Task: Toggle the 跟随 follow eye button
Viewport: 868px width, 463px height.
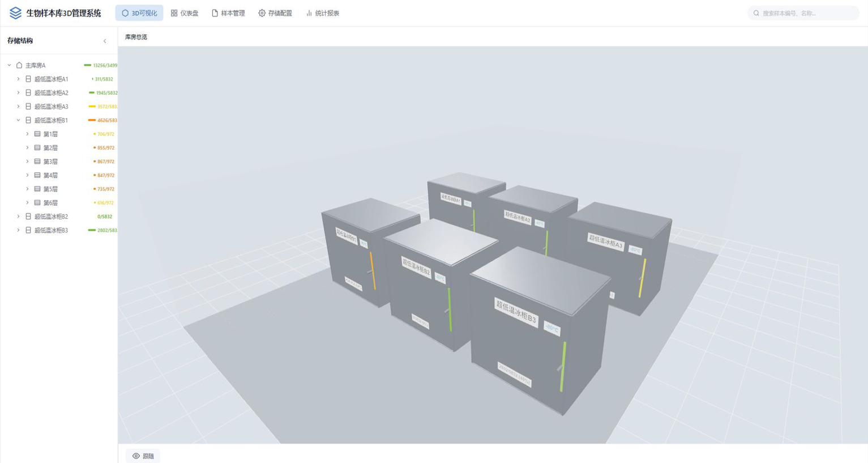Action: [143, 456]
